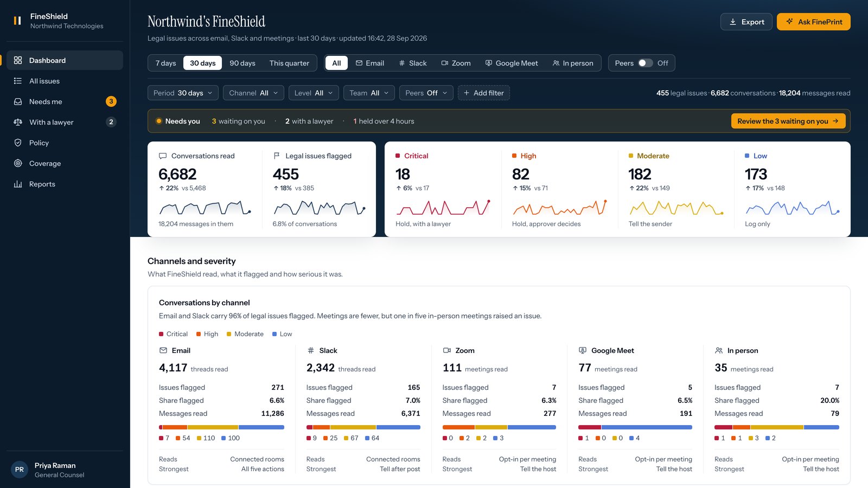Click the Export button

click(x=746, y=22)
